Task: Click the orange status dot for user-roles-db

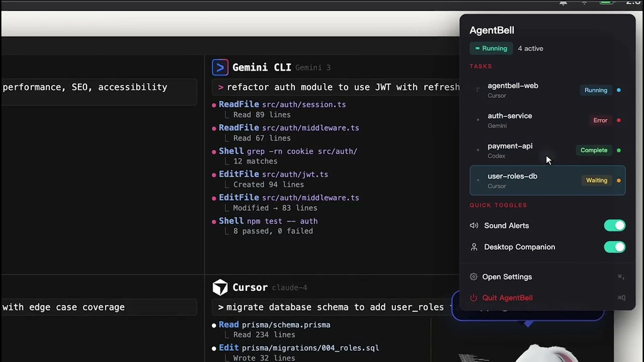Action: (x=619, y=181)
